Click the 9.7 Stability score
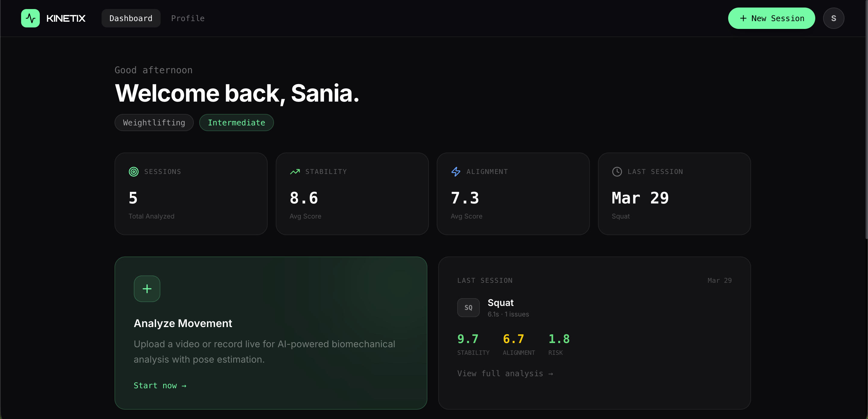This screenshot has width=868, height=419. click(468, 339)
